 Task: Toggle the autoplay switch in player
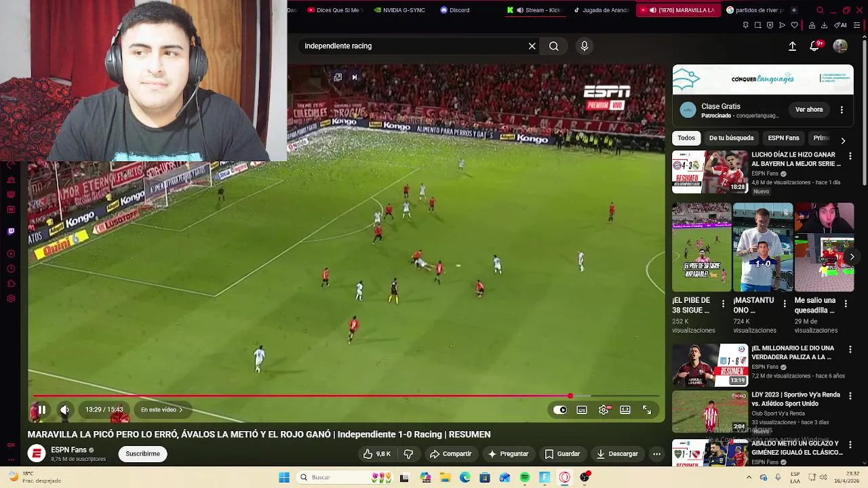(x=560, y=410)
